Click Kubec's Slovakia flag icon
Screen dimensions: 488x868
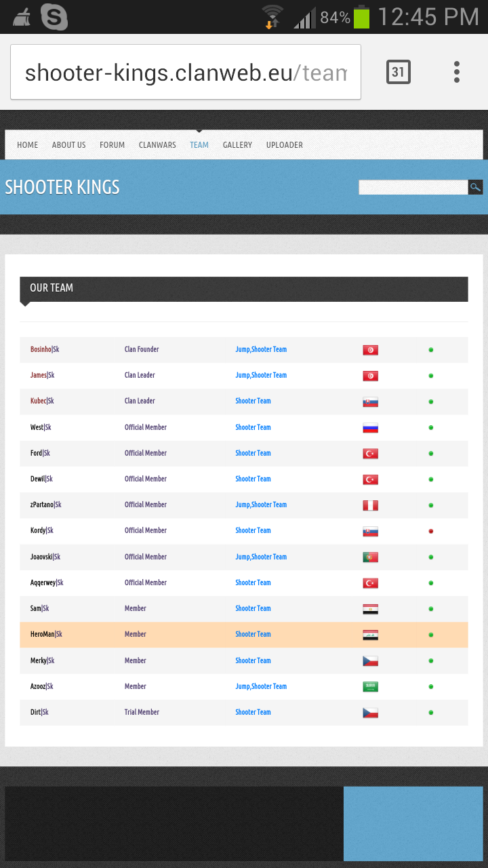(370, 401)
